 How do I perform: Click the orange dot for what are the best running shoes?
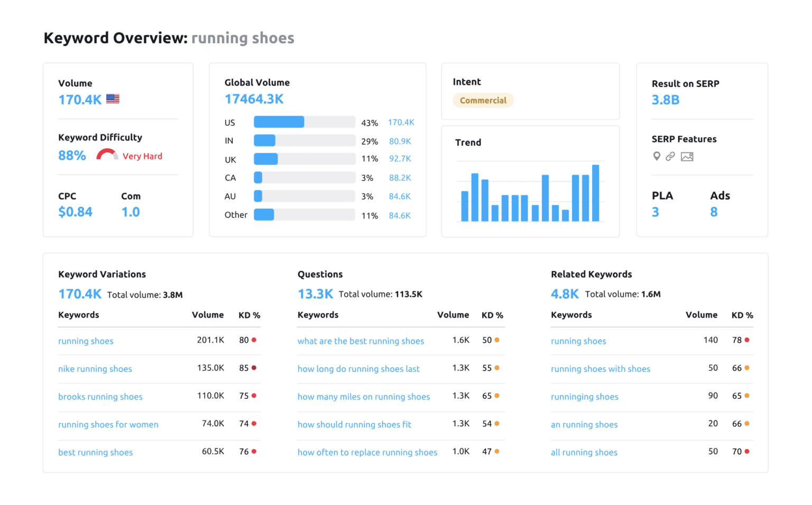[x=497, y=340]
